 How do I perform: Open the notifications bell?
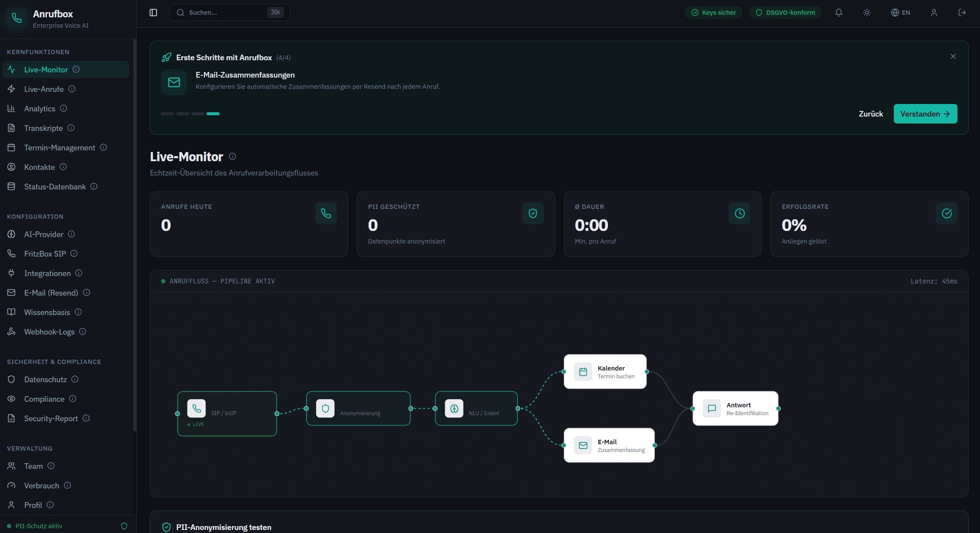pos(839,13)
